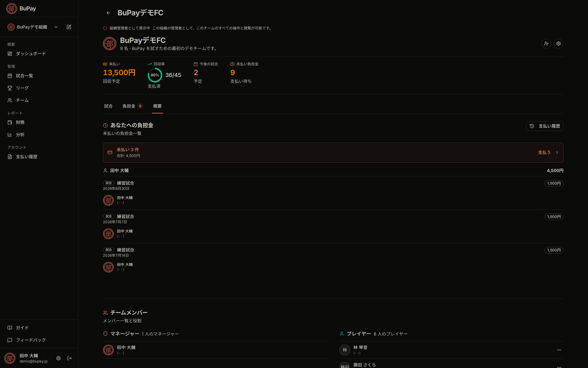
Task: Click the shield icon in the admin notice
Action: pos(105,28)
